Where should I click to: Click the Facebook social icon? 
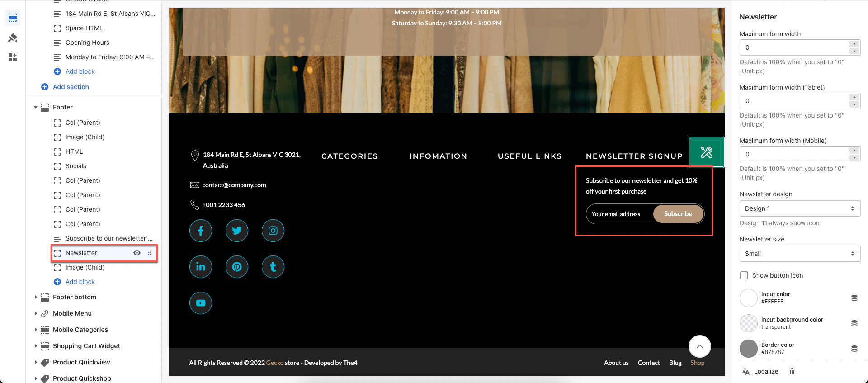pos(201,231)
